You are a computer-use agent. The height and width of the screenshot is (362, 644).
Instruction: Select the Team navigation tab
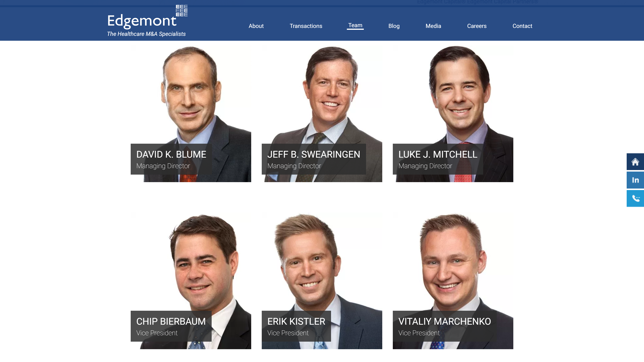click(x=355, y=25)
